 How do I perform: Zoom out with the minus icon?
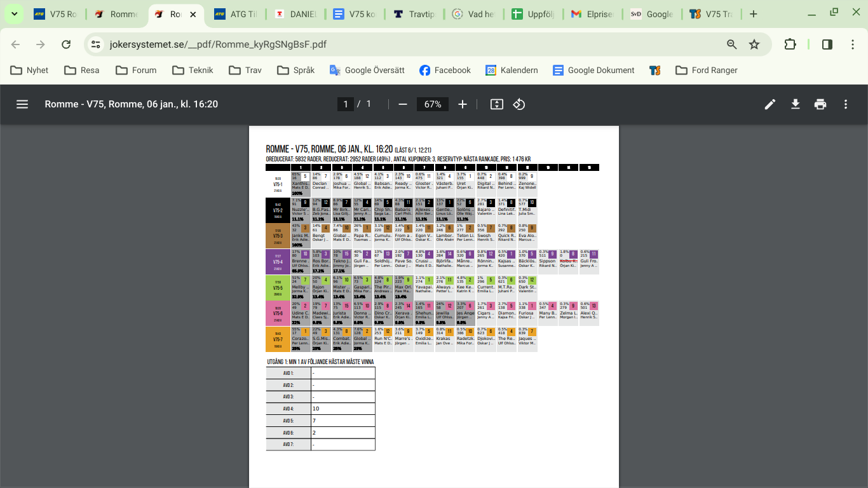point(402,104)
